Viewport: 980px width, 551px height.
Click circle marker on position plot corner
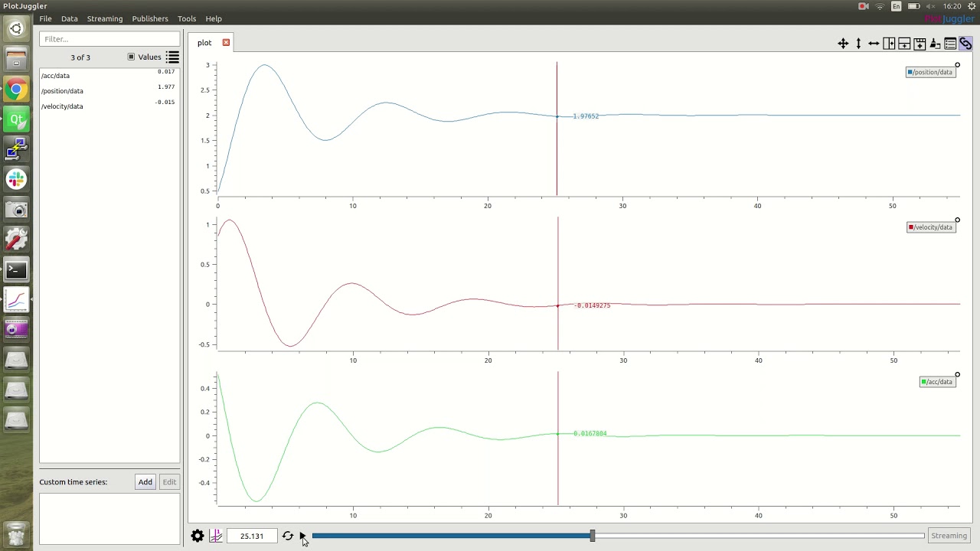(957, 65)
